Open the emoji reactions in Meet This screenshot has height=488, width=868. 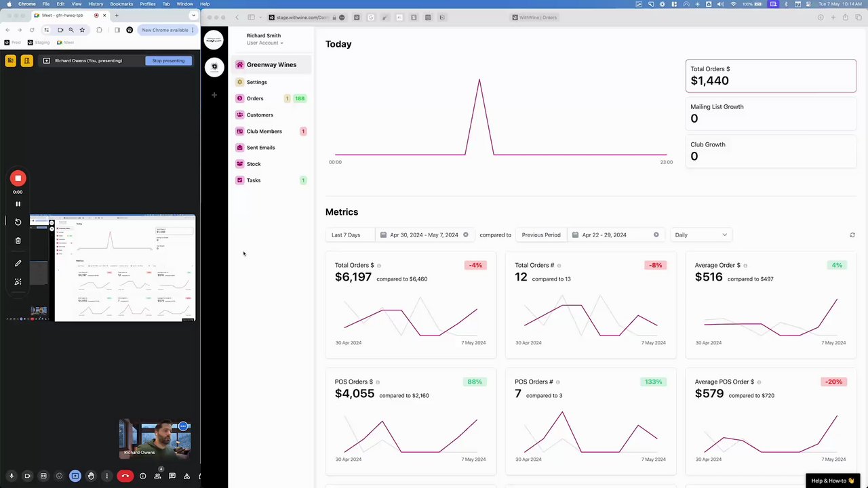(x=59, y=476)
